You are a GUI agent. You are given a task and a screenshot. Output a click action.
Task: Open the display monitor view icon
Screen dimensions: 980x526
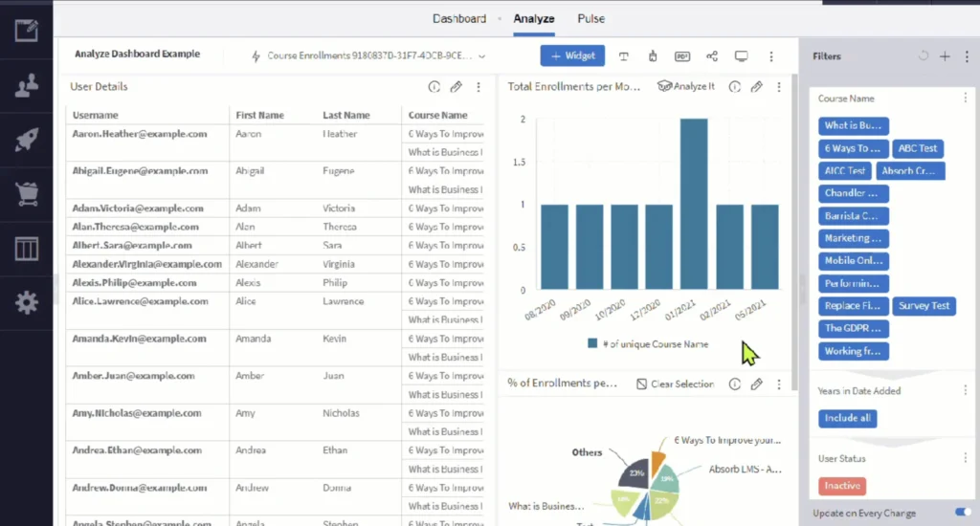(x=741, y=56)
